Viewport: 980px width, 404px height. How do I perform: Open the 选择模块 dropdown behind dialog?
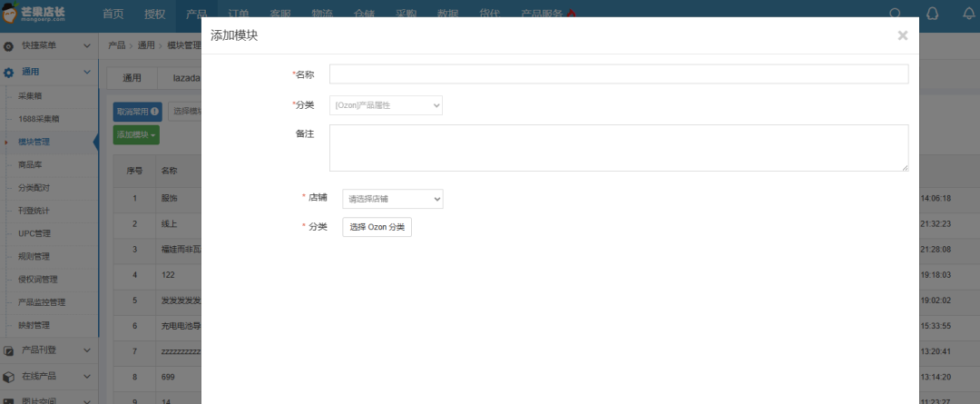point(185,112)
